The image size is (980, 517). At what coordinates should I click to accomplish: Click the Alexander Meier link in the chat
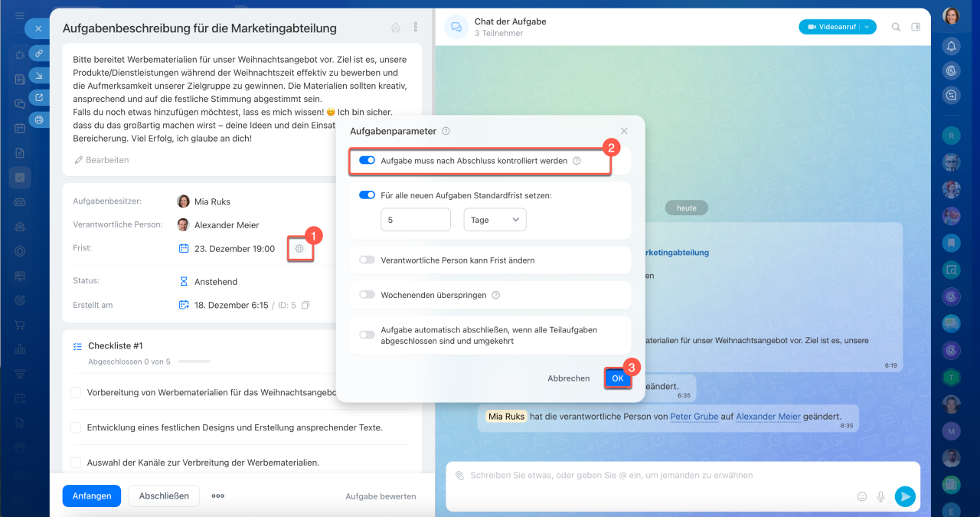tap(768, 417)
